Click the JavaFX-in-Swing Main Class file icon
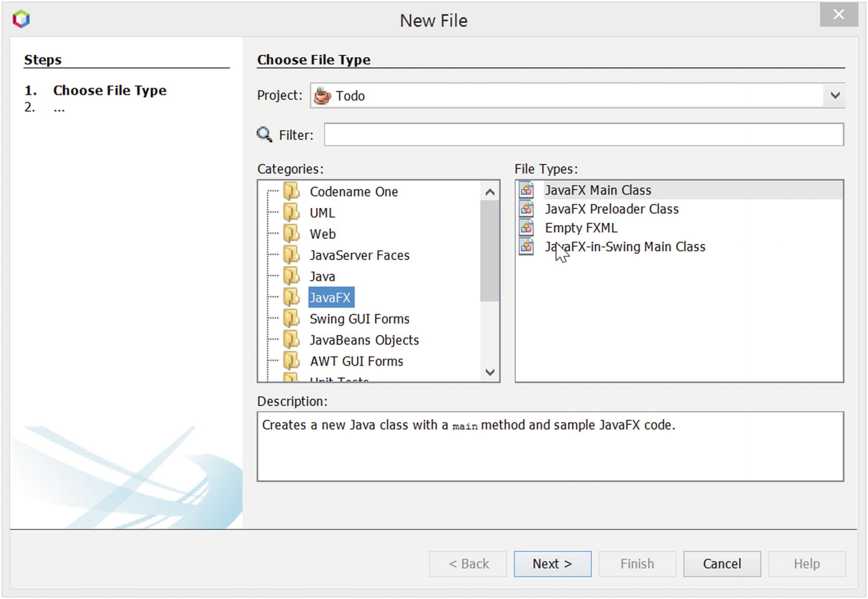 (x=526, y=247)
